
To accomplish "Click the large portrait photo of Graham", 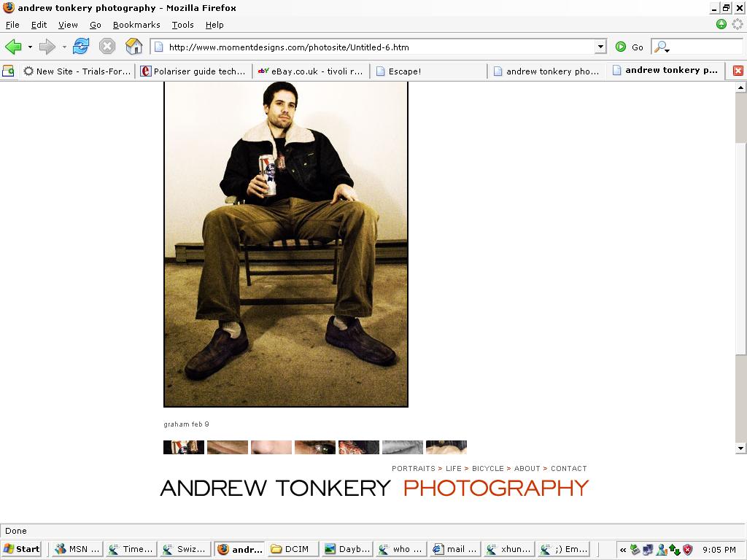I will point(286,244).
